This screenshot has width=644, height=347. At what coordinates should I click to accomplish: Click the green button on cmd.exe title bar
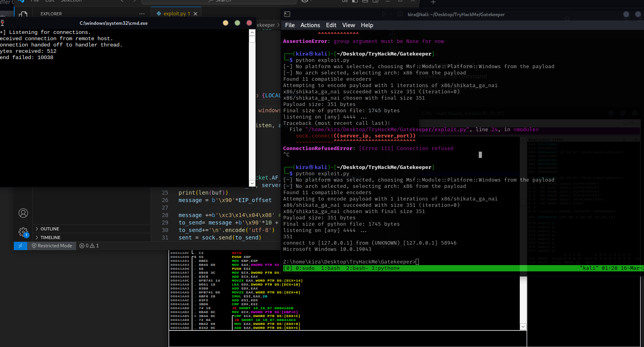(x=237, y=23)
